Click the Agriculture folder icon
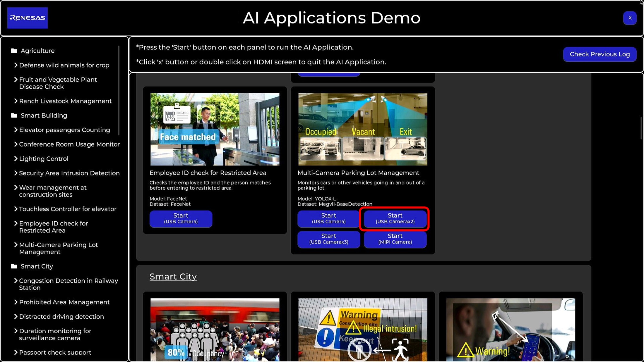This screenshot has height=362, width=644. 14,51
